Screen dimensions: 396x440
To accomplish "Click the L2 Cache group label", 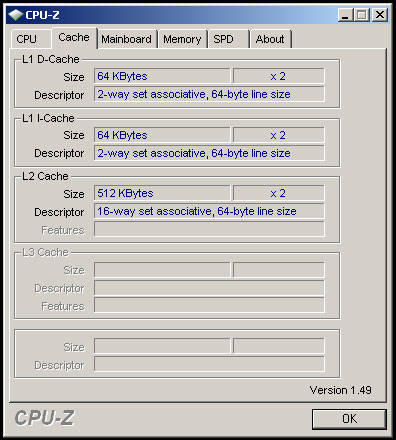I will [x=45, y=176].
